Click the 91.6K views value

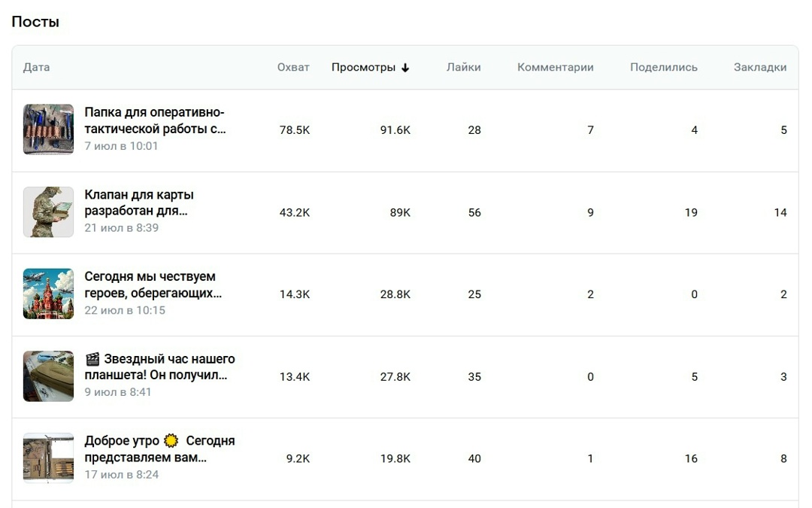(395, 130)
